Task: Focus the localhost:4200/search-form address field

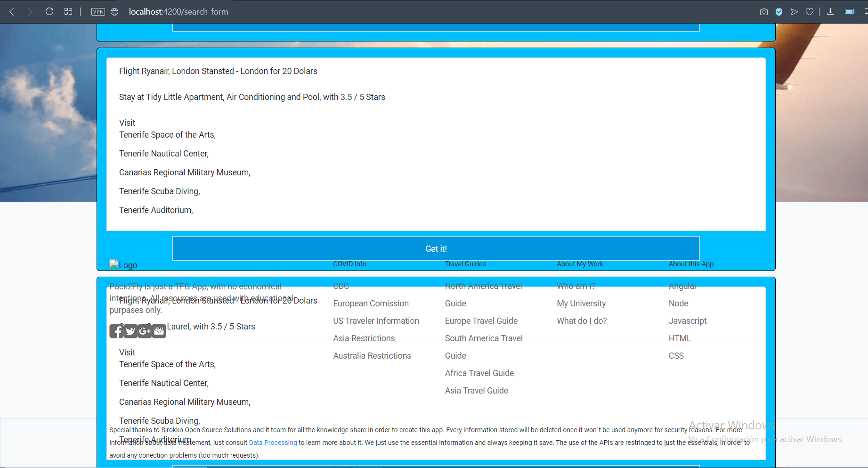Action: click(x=178, y=12)
